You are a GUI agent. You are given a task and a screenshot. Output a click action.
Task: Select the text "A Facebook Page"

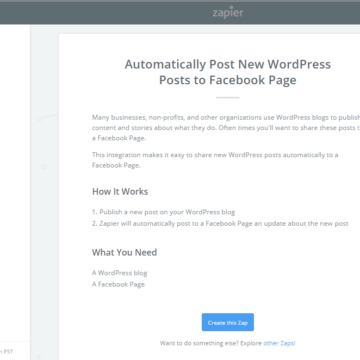pyautogui.click(x=118, y=284)
